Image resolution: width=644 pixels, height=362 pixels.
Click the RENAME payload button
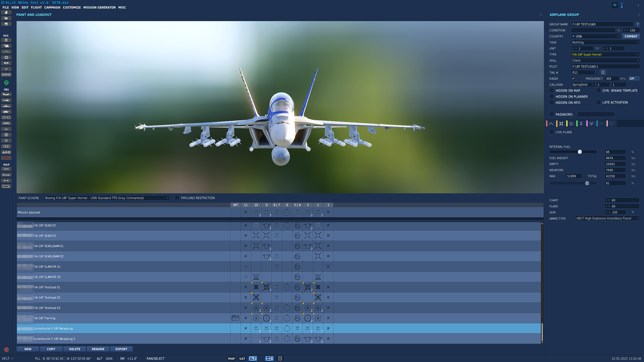pyautogui.click(x=98, y=349)
